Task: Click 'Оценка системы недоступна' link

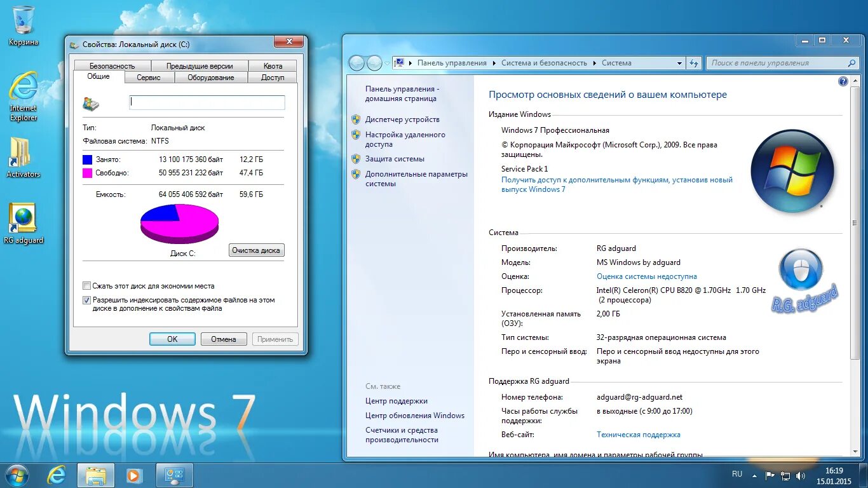Action: click(647, 276)
